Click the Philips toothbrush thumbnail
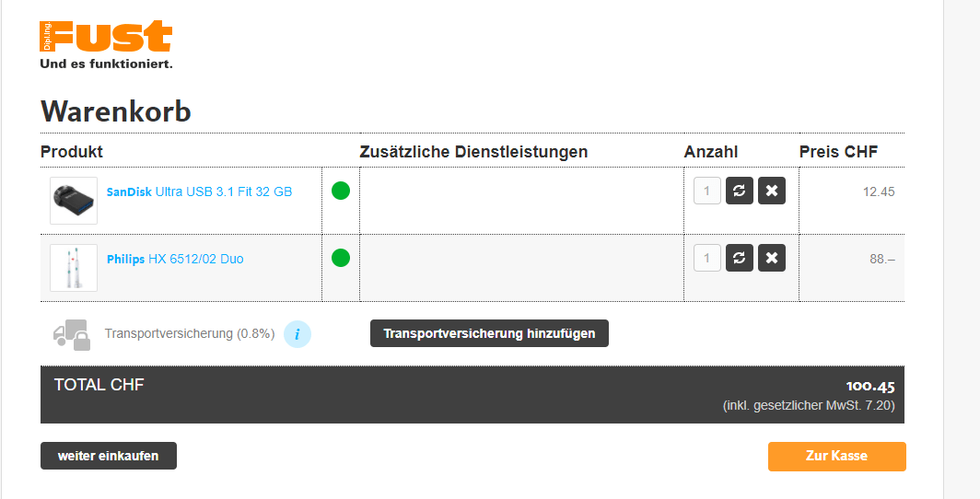This screenshot has height=499, width=980. click(74, 268)
